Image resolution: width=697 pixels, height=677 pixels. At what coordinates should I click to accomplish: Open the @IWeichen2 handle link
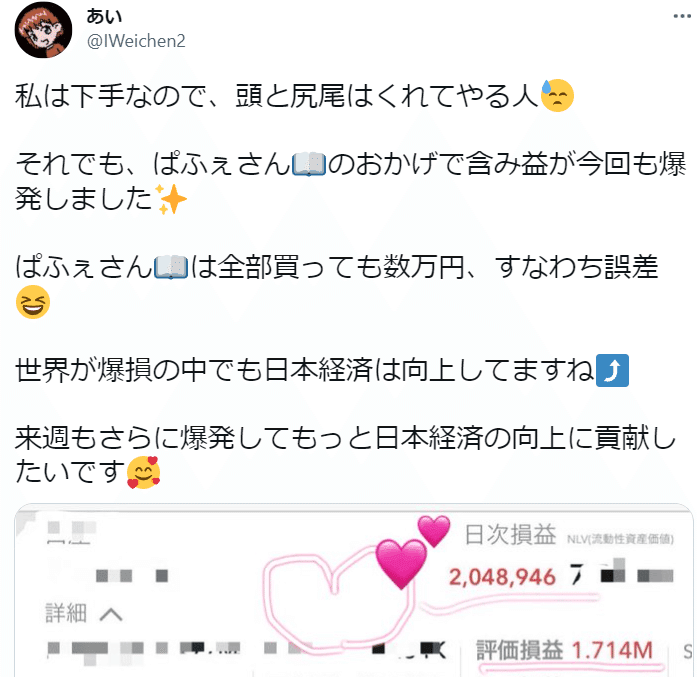click(136, 41)
